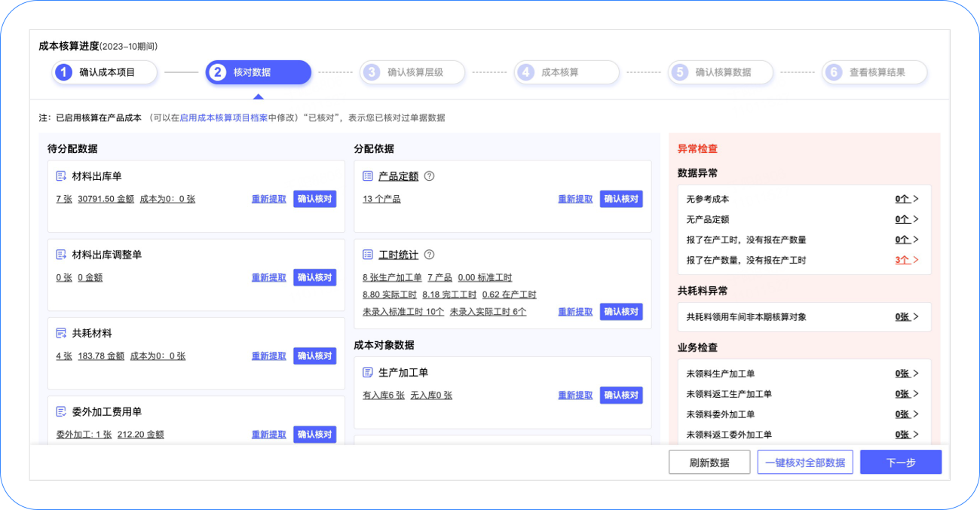This screenshot has width=980, height=510.
Task: Click 重新提取 for 材料出库单
Action: pos(268,199)
